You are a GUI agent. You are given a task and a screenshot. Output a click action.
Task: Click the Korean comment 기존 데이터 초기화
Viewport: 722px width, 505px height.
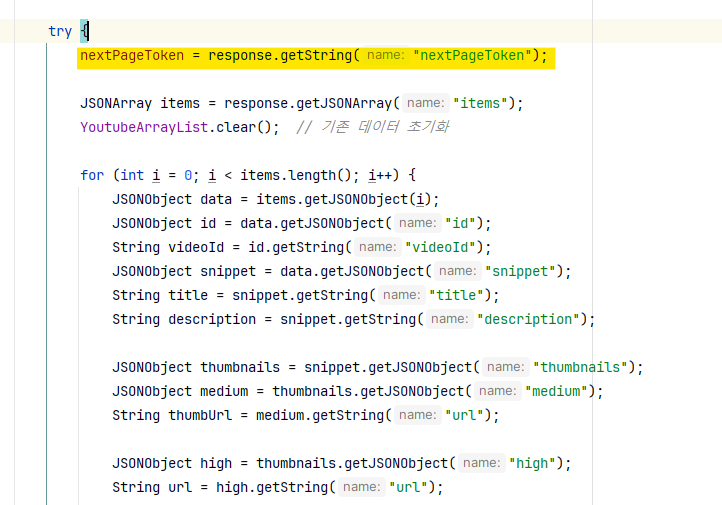click(x=373, y=127)
